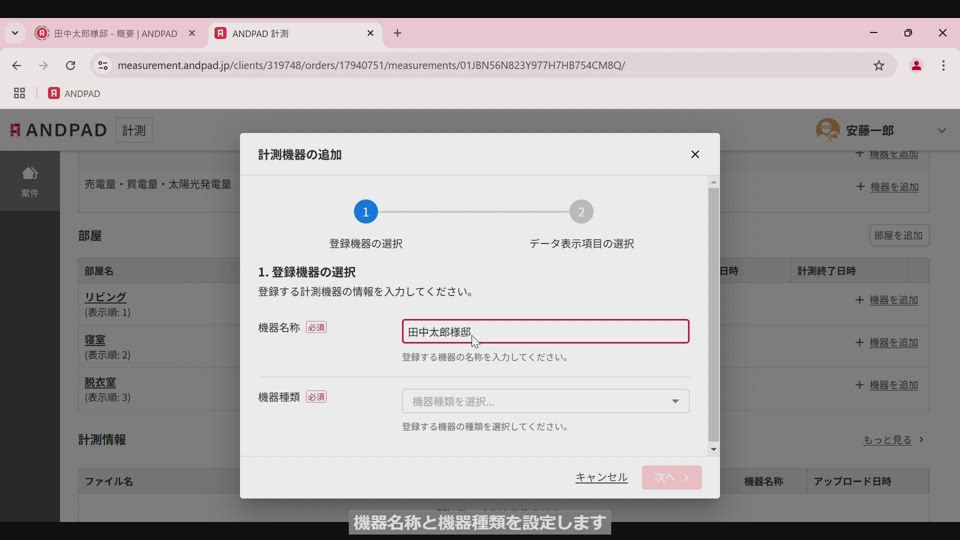
Task: Open the Chrome profile avatar
Action: [915, 65]
